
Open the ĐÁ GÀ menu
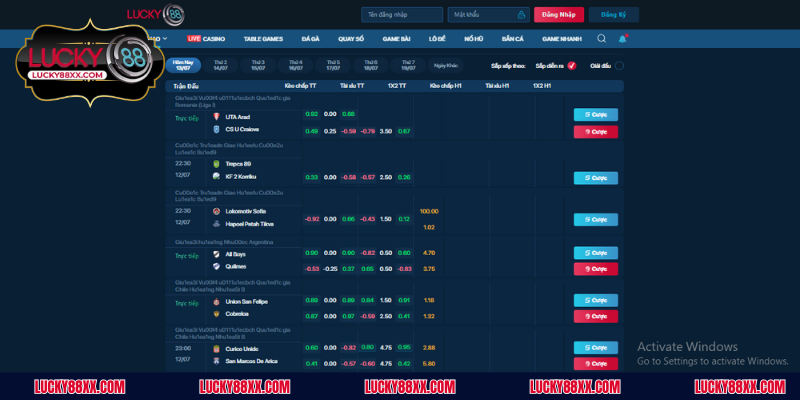(311, 39)
